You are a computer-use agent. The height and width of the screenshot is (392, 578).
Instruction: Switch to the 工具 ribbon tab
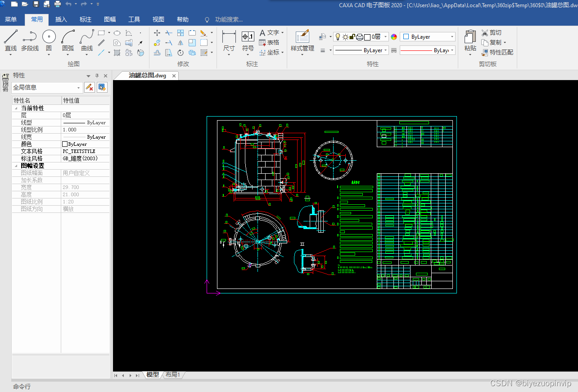(x=134, y=19)
